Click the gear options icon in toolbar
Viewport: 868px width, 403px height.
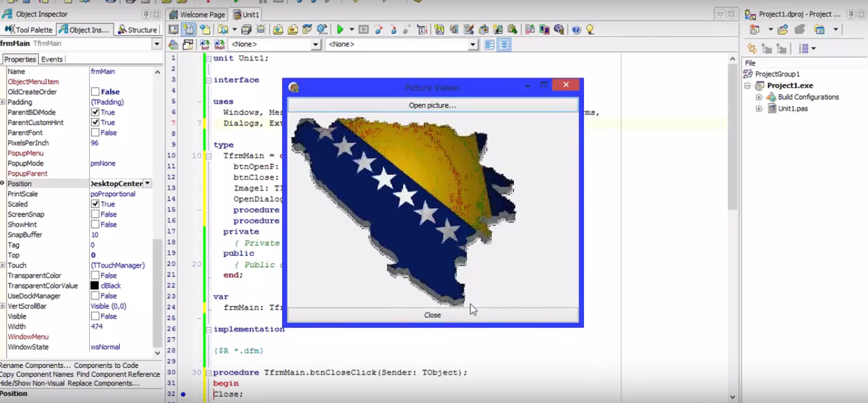coord(322,29)
